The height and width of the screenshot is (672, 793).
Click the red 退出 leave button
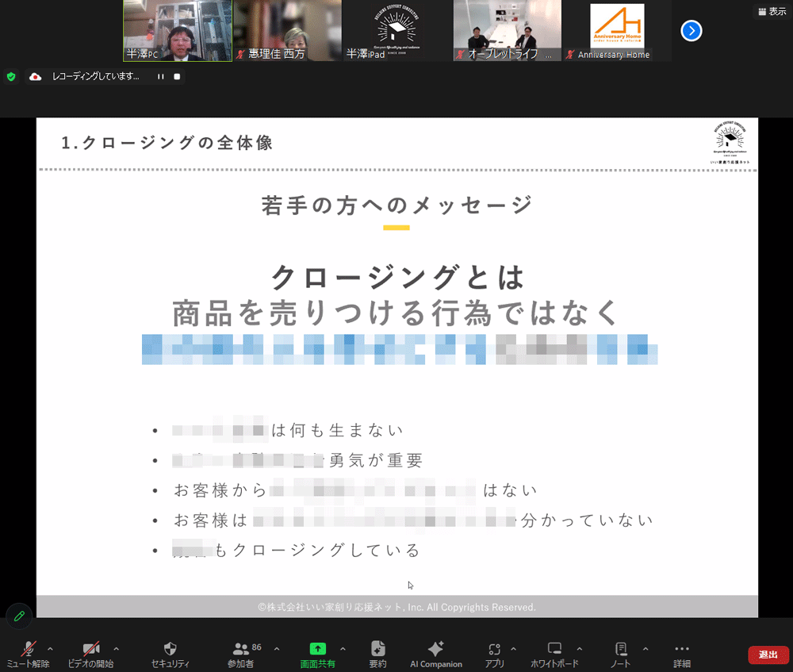(768, 655)
